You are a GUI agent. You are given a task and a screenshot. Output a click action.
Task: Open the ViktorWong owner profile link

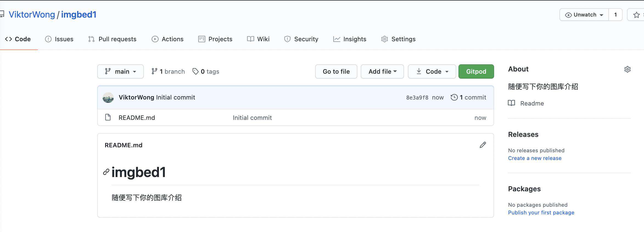(x=32, y=15)
